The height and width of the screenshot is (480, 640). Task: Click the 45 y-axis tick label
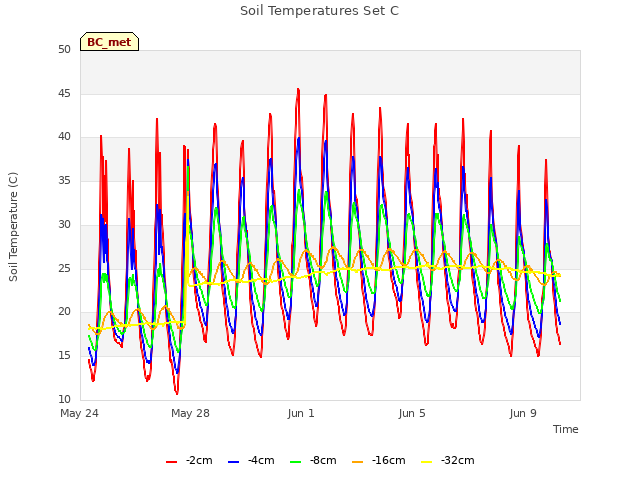point(64,93)
